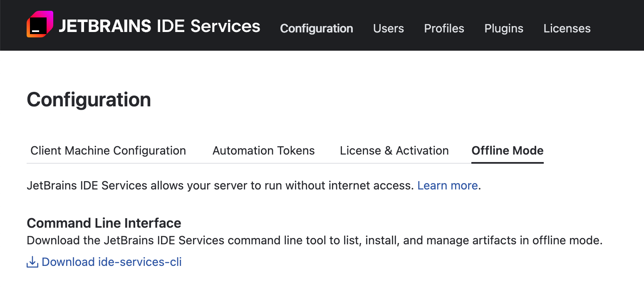Click the JetBrains logo icon
The image size is (644, 295).
pos(40,25)
